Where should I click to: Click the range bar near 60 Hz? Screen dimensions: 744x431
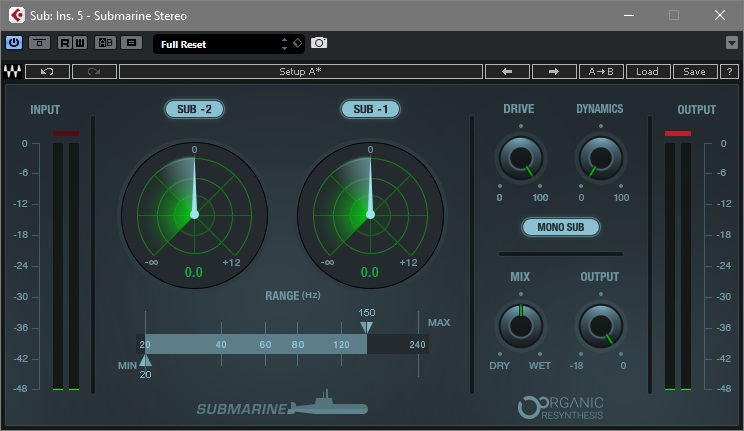click(x=265, y=344)
